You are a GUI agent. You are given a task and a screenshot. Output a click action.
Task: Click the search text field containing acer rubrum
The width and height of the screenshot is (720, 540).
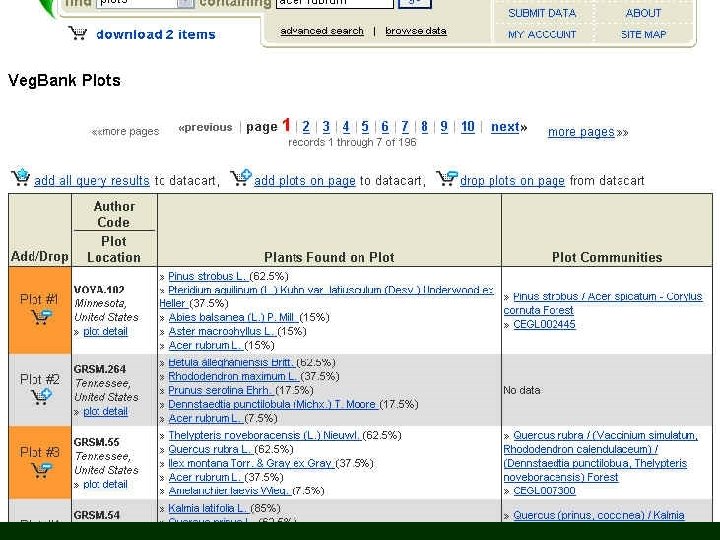(x=335, y=4)
